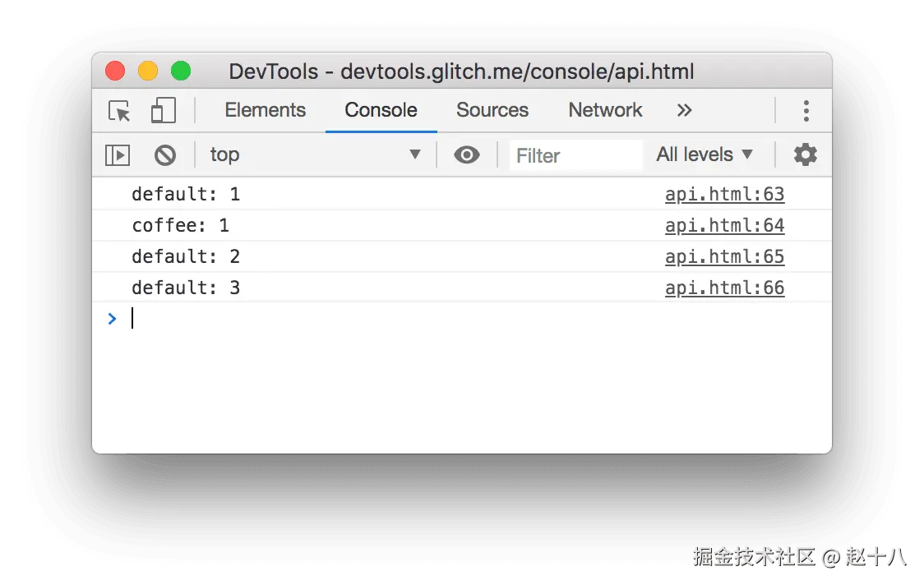Show the console sidebar
The image size is (924, 585).
coord(118,154)
